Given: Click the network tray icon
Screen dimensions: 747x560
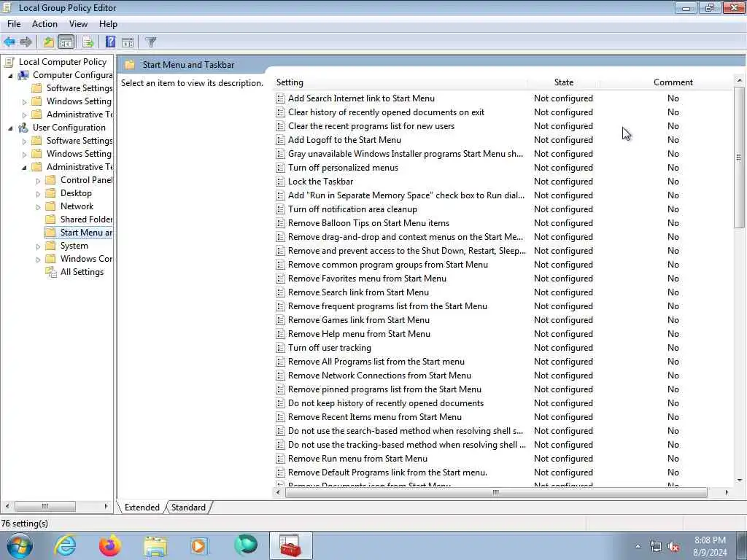Looking at the screenshot, I should [x=656, y=547].
